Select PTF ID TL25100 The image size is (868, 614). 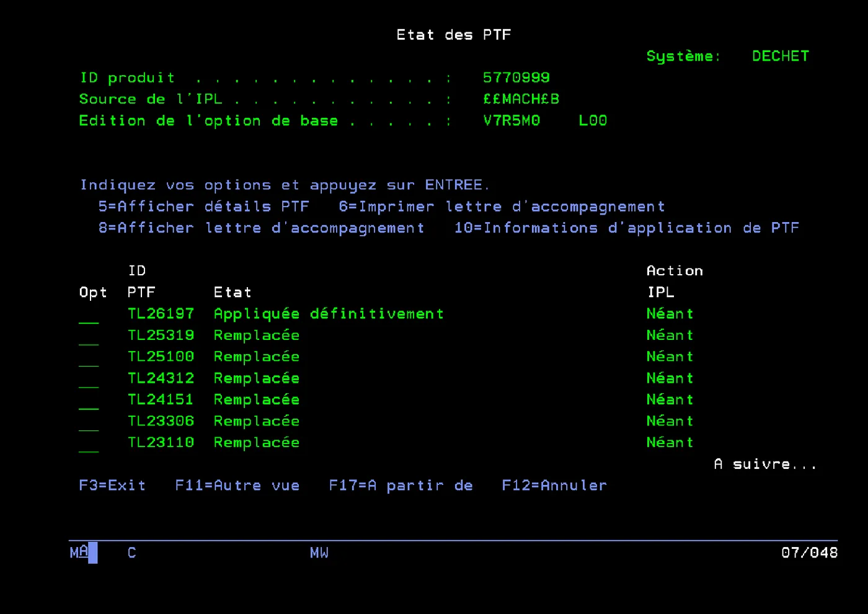pos(161,357)
